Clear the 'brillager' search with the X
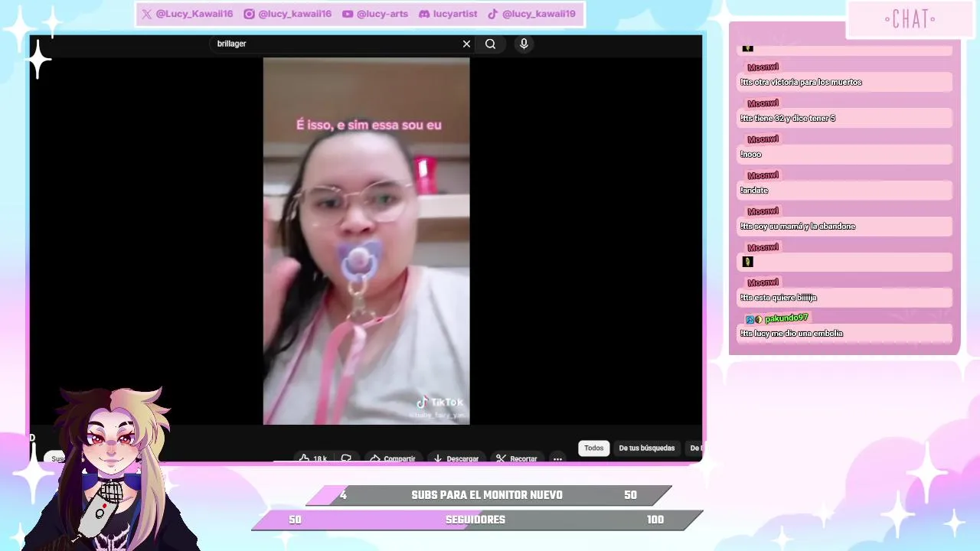980x551 pixels. (x=466, y=44)
